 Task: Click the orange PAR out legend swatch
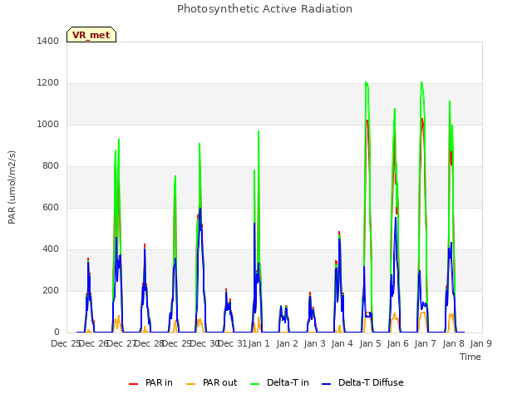click(191, 384)
